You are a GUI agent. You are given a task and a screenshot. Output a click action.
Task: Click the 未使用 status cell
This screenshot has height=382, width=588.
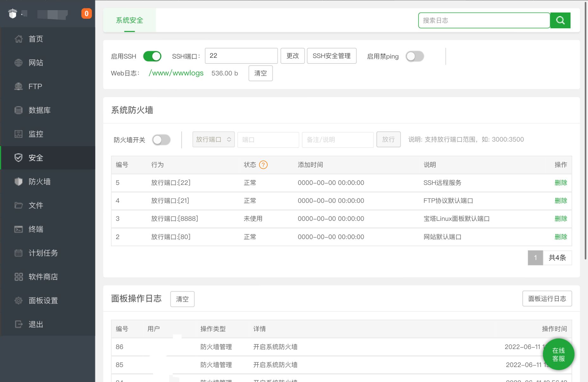pos(253,219)
